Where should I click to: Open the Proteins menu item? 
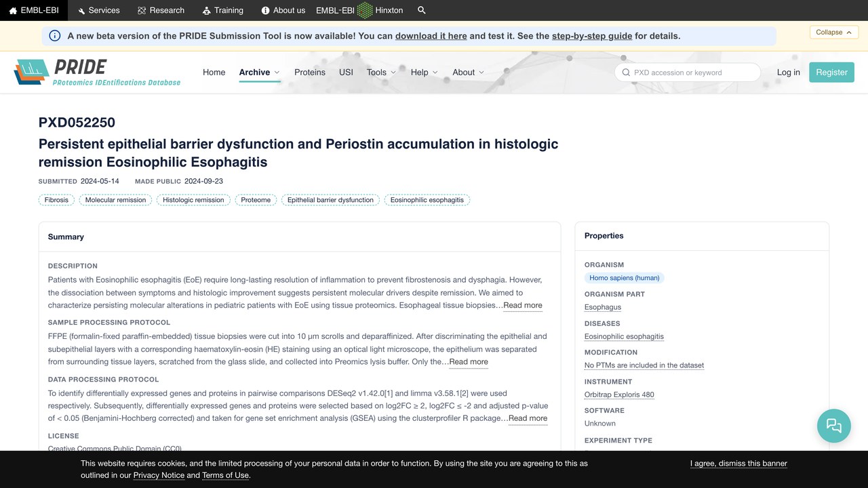coord(310,73)
